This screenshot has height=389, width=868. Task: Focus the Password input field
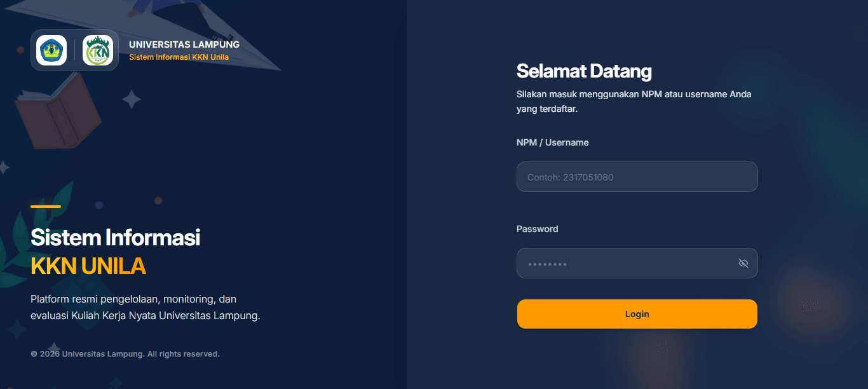pyautogui.click(x=637, y=263)
